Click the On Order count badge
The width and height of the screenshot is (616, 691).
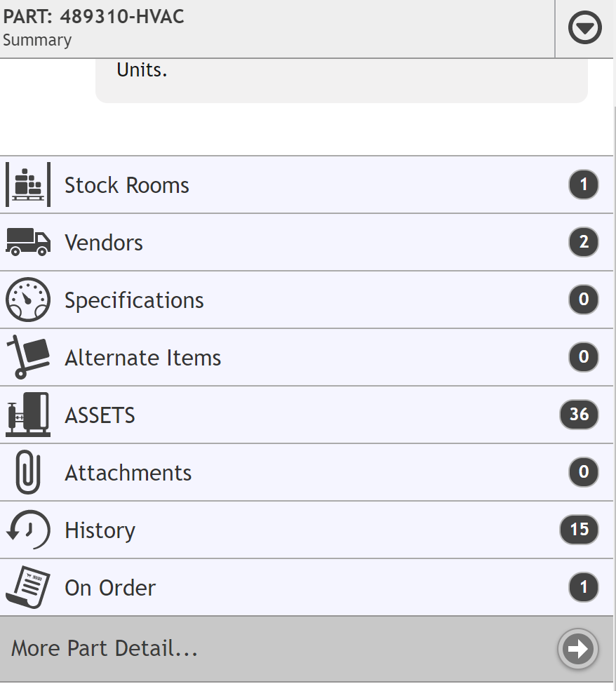coord(584,587)
